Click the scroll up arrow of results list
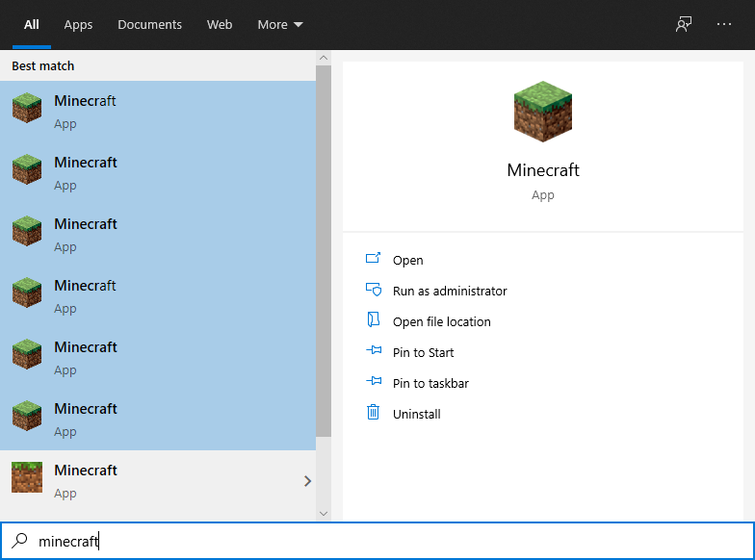755x560 pixels. 324,58
